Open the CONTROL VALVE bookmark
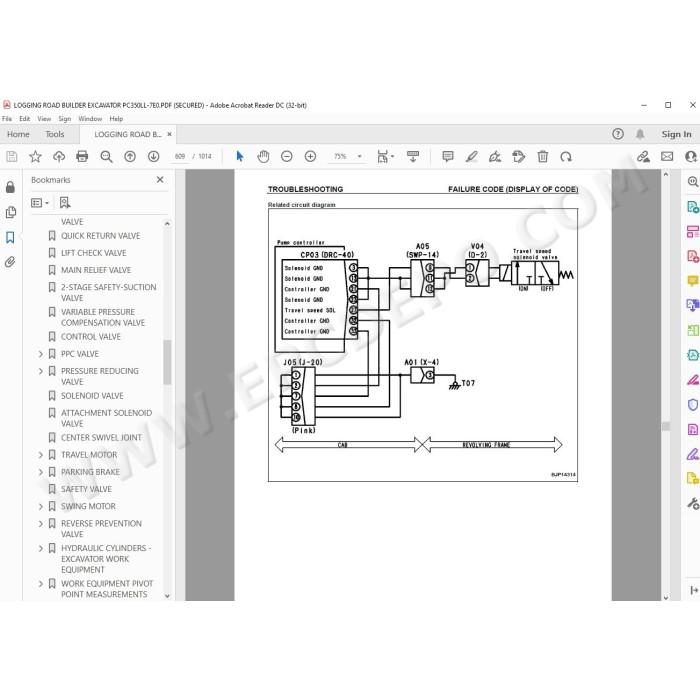Image resolution: width=700 pixels, height=700 pixels. tap(91, 337)
